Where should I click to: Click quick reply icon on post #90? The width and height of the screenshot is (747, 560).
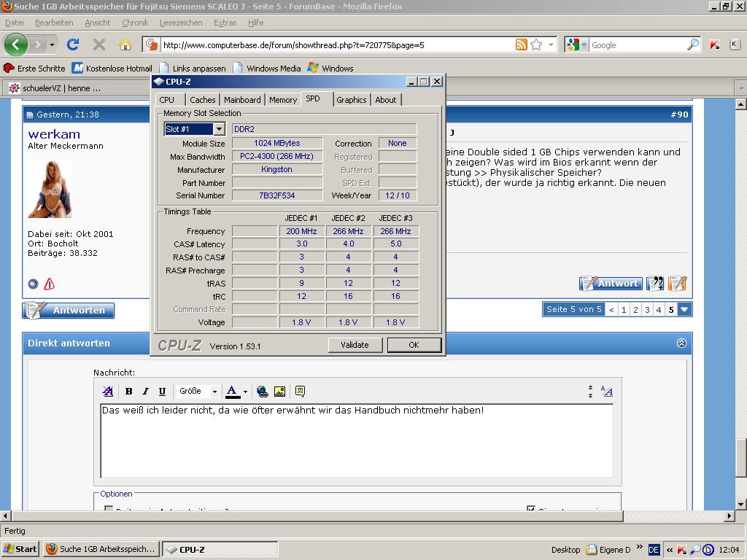click(x=677, y=284)
